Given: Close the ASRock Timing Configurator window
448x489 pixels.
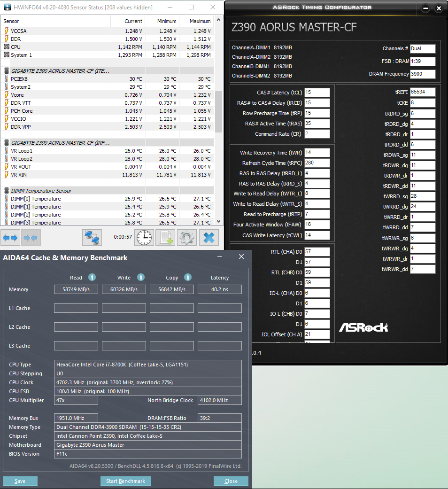Looking at the screenshot, I should [x=439, y=8].
